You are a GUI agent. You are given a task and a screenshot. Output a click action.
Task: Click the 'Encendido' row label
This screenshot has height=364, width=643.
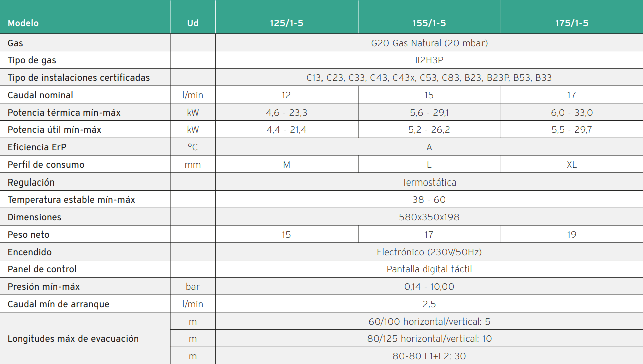29,252
